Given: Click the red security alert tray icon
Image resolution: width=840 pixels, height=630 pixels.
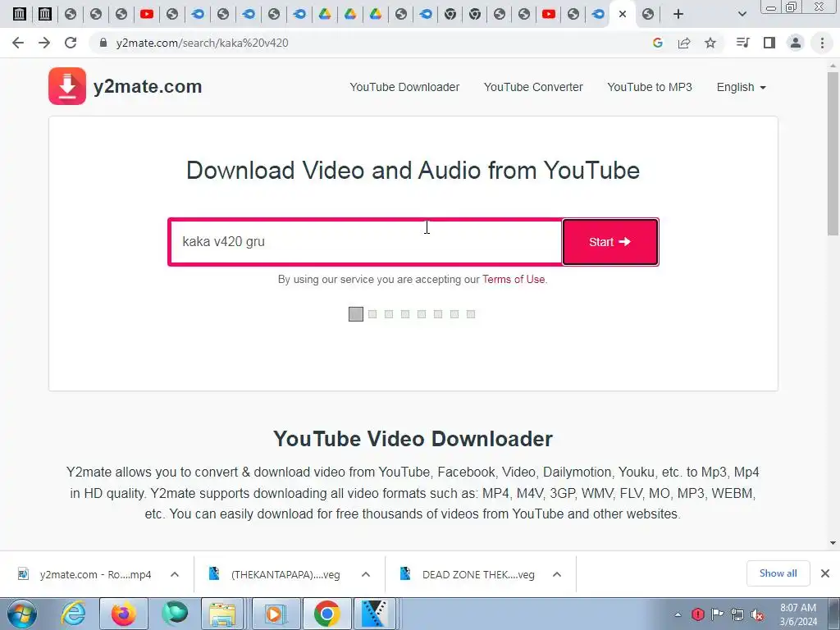Looking at the screenshot, I should point(697,614).
